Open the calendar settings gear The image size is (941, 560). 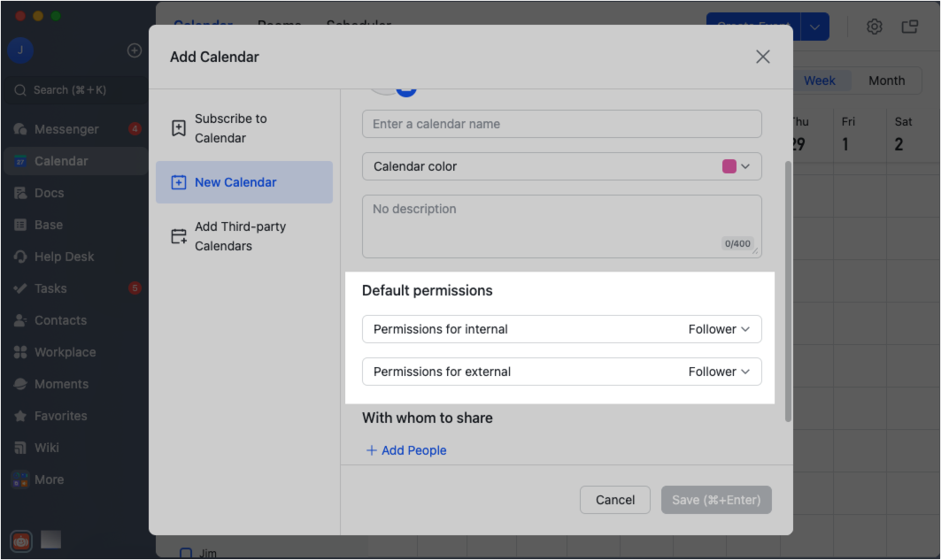(875, 27)
